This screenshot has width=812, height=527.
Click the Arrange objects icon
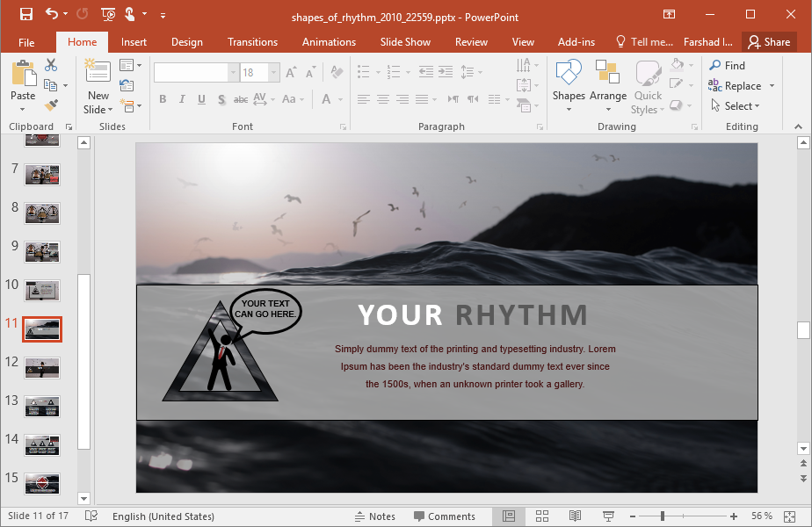[607, 86]
